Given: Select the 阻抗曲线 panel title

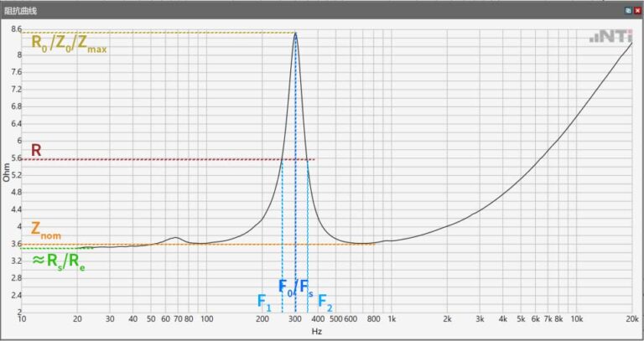Looking at the screenshot, I should (22, 11).
